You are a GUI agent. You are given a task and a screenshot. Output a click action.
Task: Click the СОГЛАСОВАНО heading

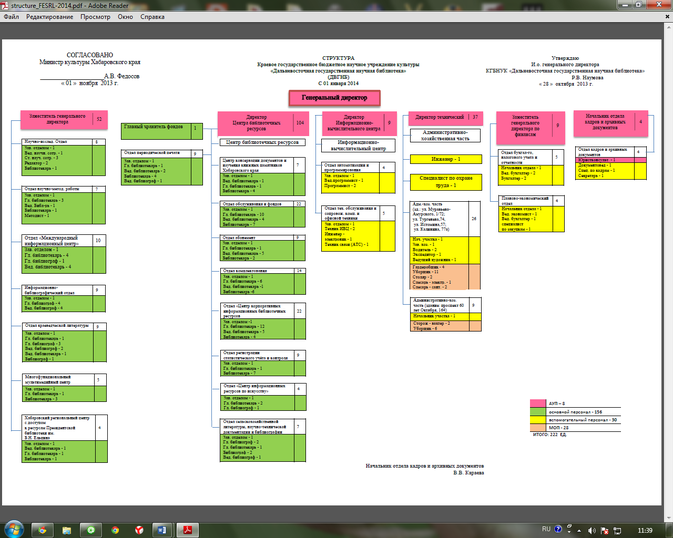coord(90,55)
